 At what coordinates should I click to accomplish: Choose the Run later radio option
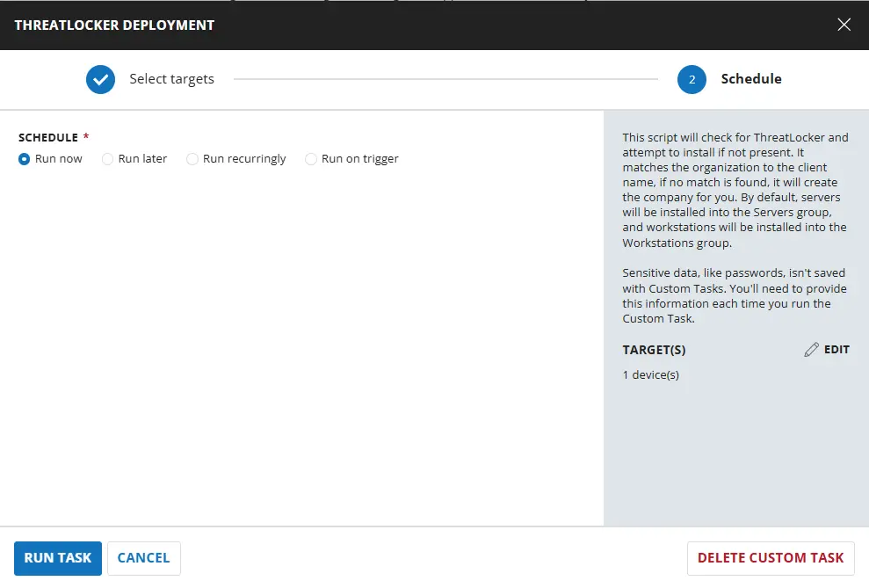point(107,159)
